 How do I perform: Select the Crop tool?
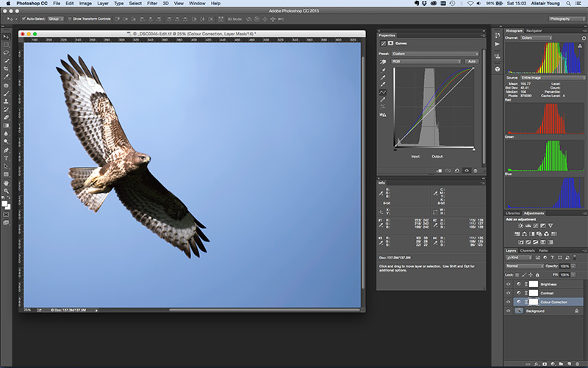6,69
